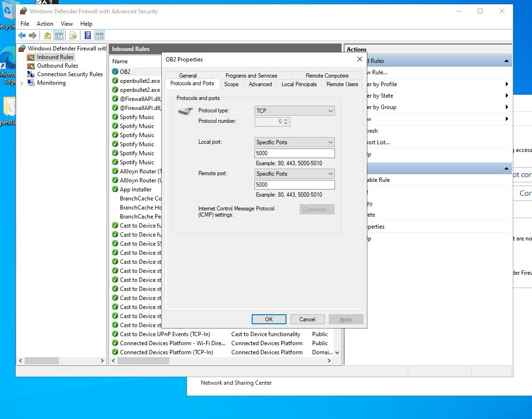The image size is (532, 419).
Task: Click the Connection Security Rules computers icon
Action: click(x=31, y=74)
